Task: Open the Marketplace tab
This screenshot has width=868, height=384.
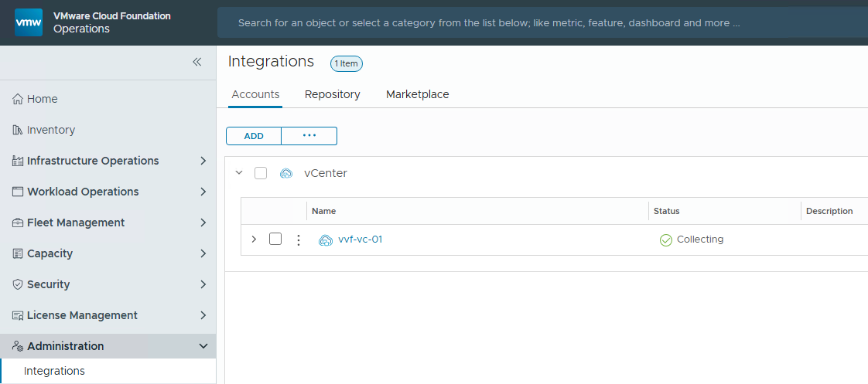Action: coord(418,94)
